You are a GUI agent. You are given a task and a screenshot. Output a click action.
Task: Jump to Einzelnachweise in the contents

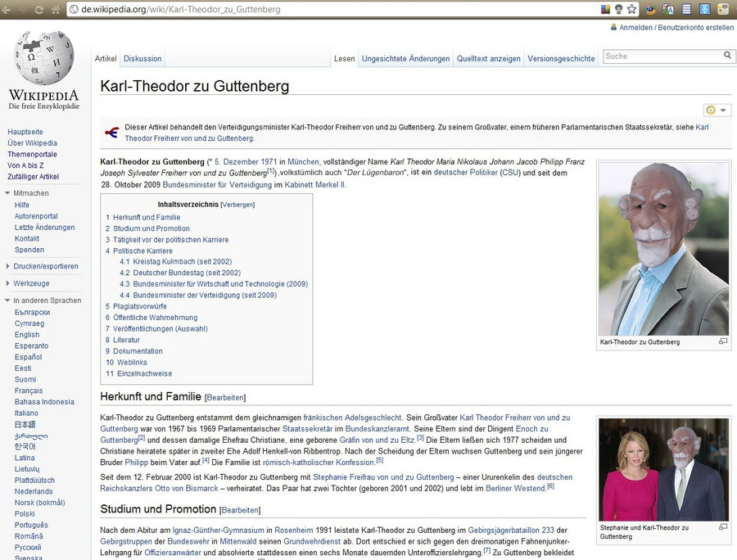(x=144, y=373)
